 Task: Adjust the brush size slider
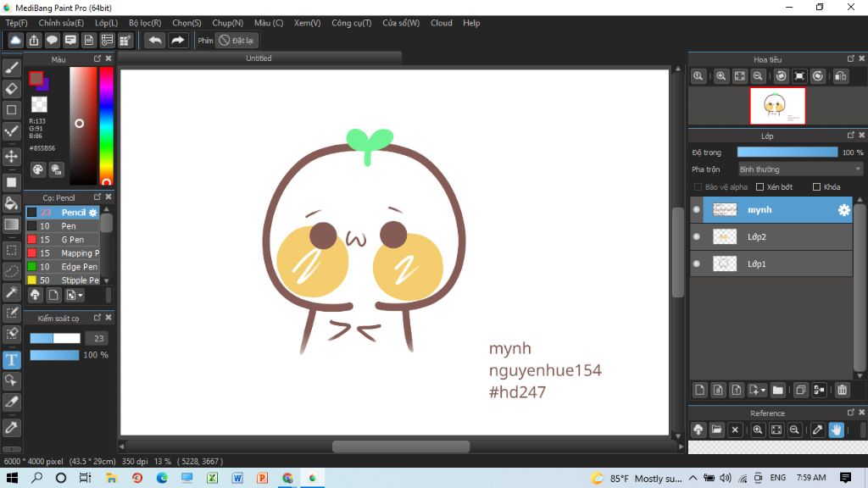tap(55, 338)
